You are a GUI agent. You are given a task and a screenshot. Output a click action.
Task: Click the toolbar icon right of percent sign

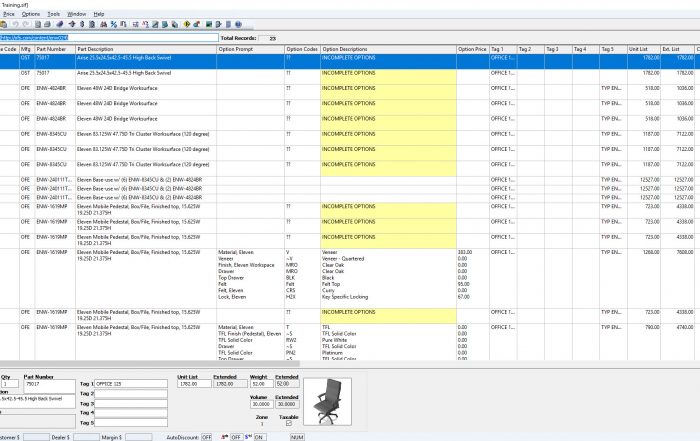pyautogui.click(x=123, y=25)
